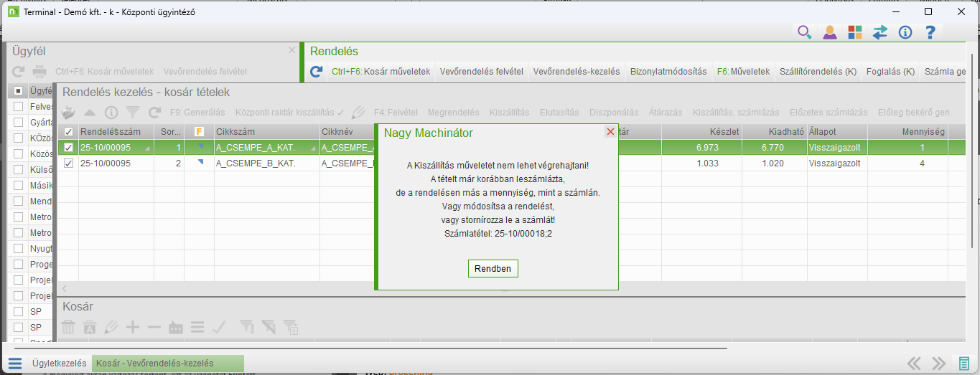Open the hamburger menu at bottom left
980x375 pixels.
coord(15,364)
